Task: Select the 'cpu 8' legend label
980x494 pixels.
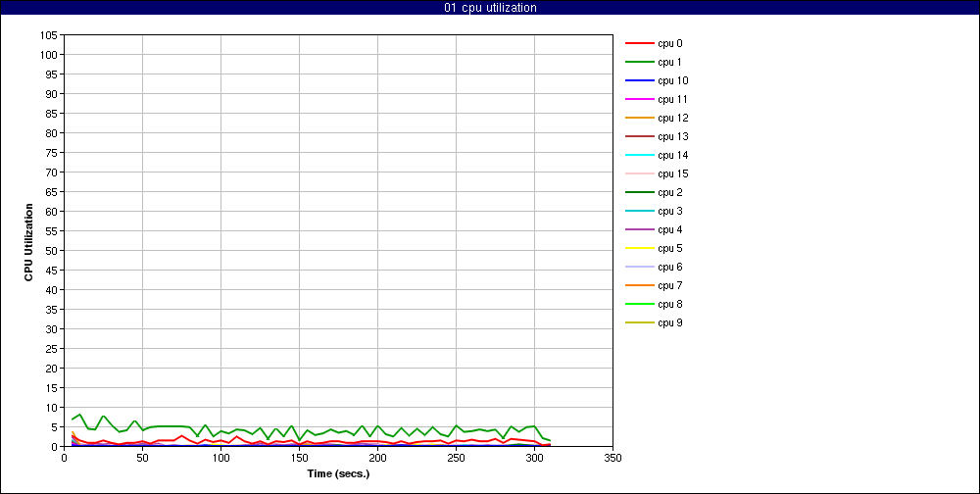Action: (670, 304)
